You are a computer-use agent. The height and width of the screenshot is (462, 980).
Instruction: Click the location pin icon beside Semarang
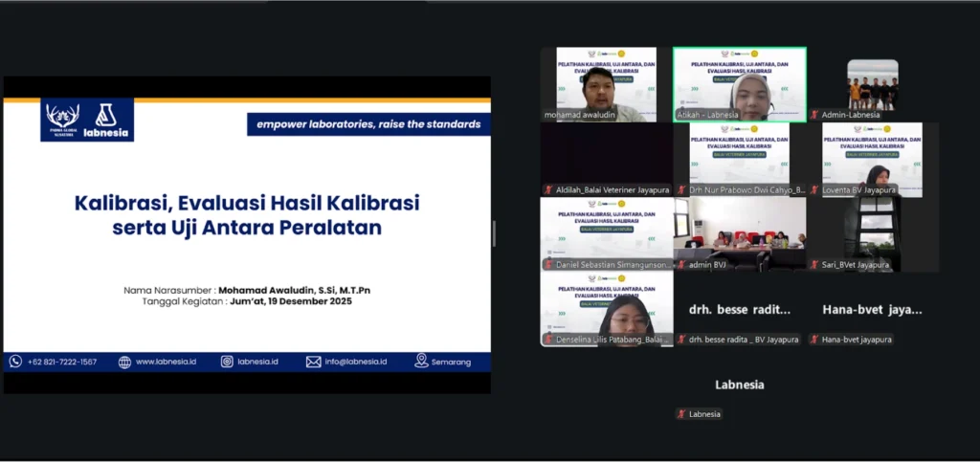pos(421,362)
